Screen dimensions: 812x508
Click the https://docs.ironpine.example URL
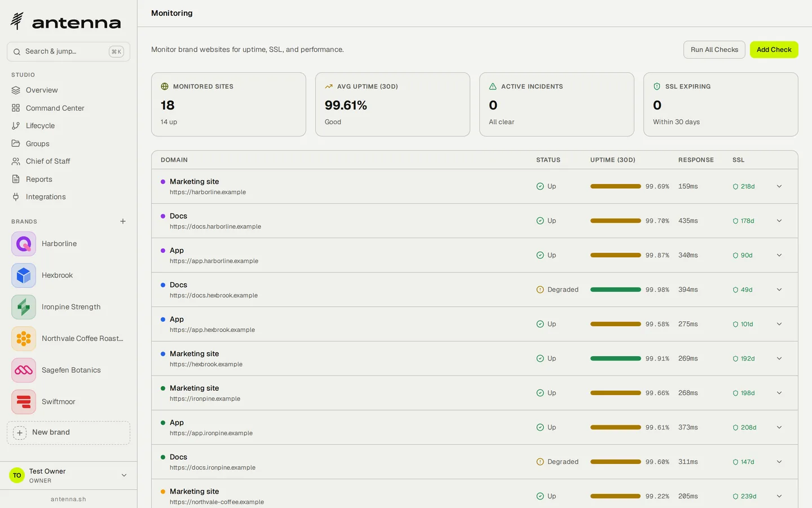point(213,467)
